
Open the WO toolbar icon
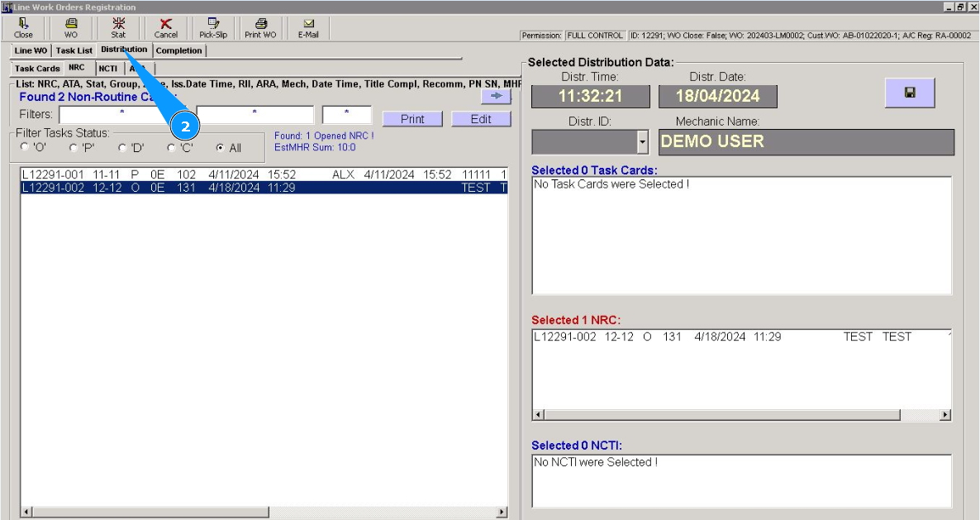point(71,28)
